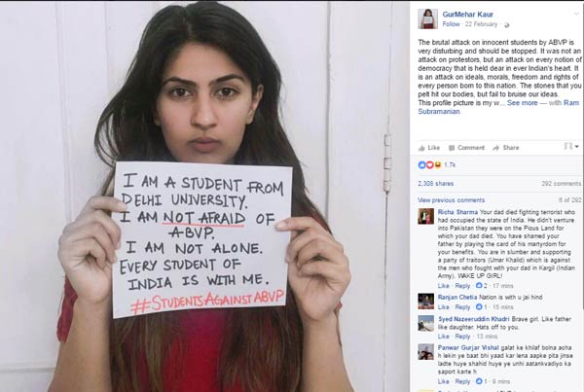Image resolution: width=584 pixels, height=392 pixels.
Task: Share the post via the arrow icon
Action: tap(495, 148)
